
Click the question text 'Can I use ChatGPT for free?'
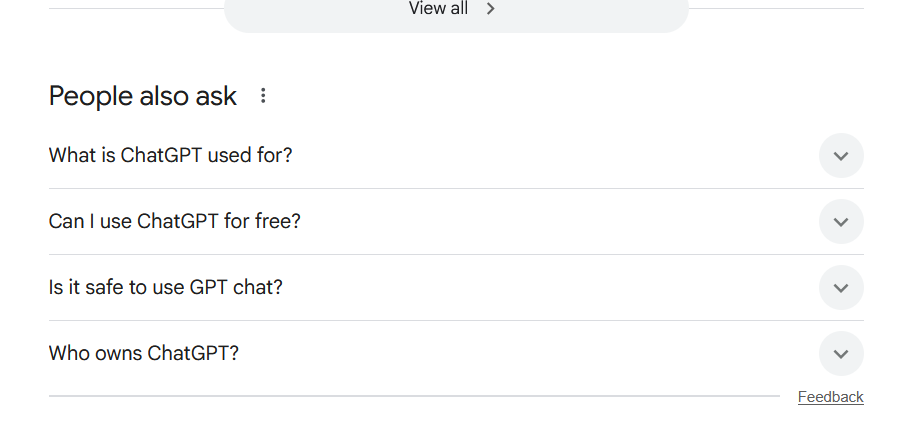174,222
